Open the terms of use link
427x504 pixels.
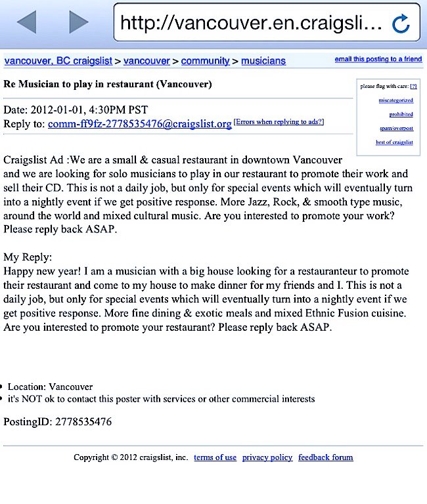tap(215, 457)
